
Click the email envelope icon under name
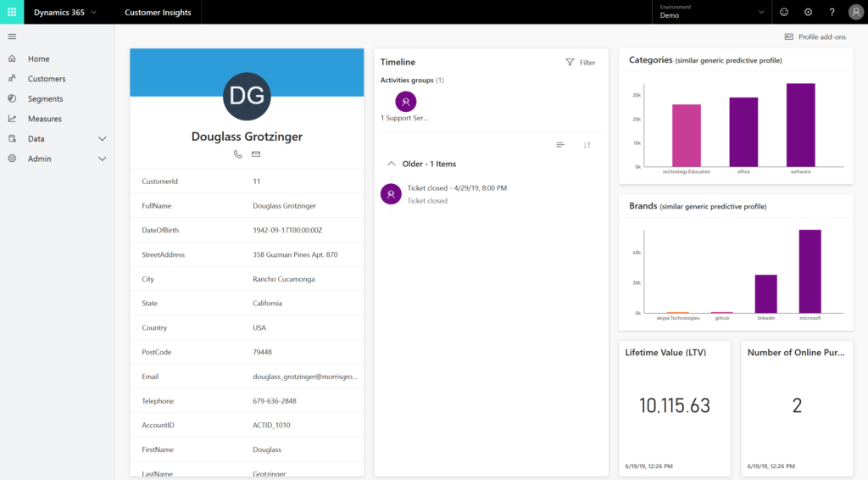pos(256,153)
